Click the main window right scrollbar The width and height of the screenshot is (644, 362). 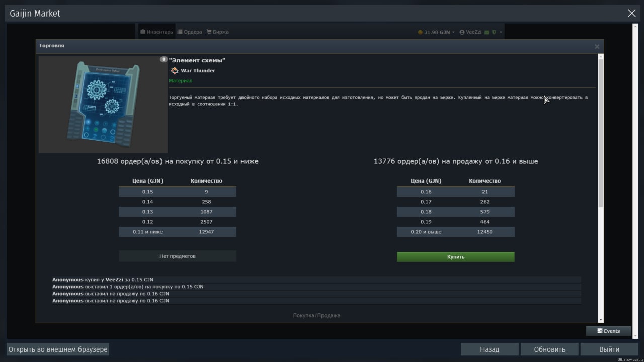point(635,181)
